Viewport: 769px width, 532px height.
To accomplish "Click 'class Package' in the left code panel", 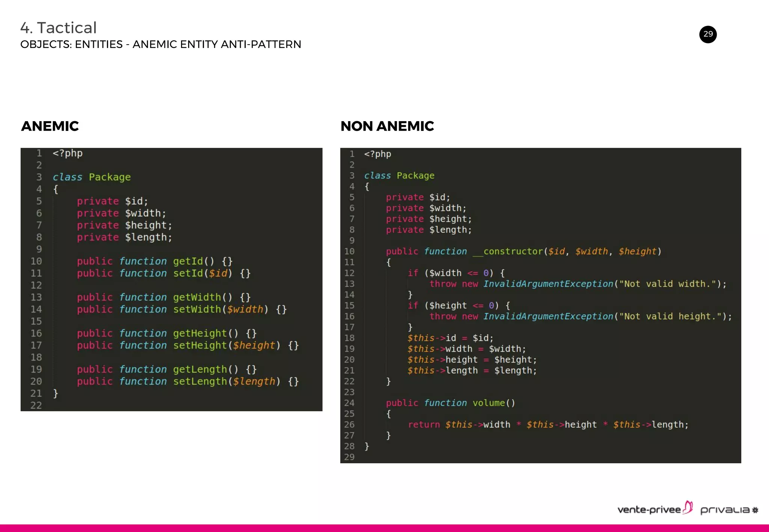I will click(92, 177).
